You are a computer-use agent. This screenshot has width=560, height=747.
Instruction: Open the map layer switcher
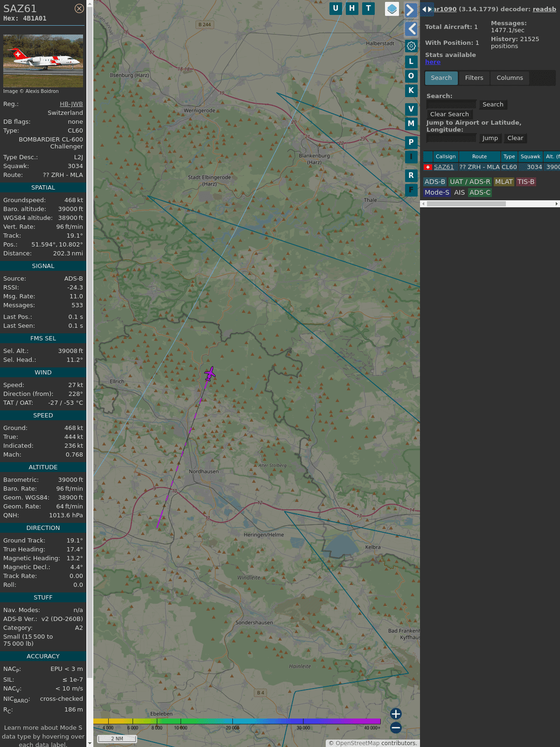(x=392, y=9)
